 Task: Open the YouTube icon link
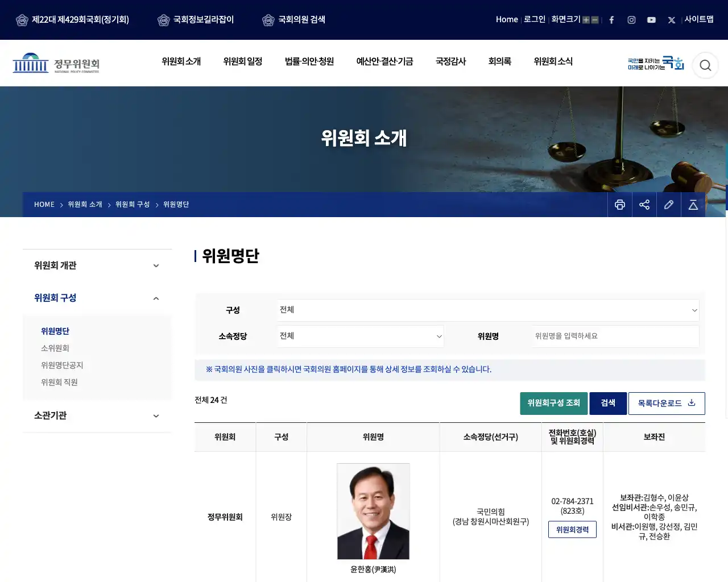[x=651, y=20]
